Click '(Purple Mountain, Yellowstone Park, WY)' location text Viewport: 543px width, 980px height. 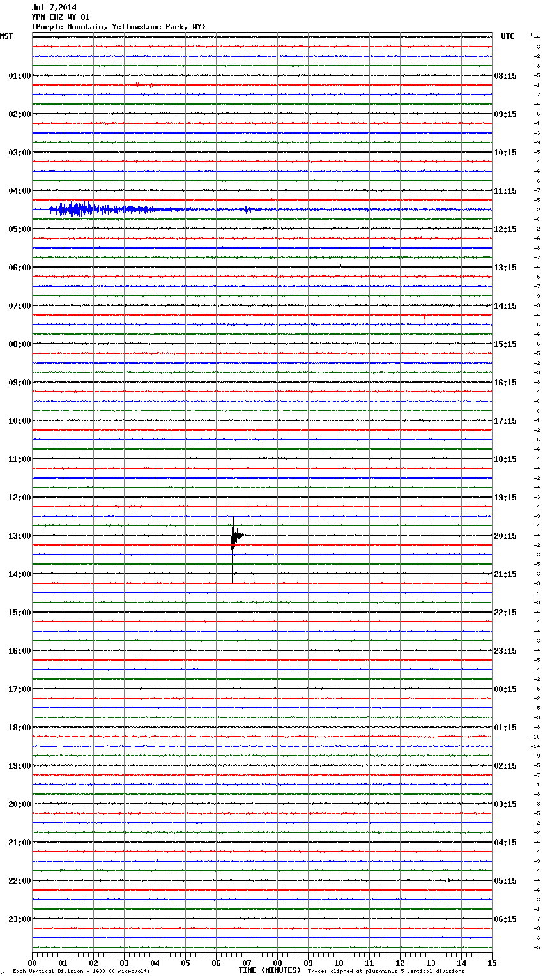[x=119, y=27]
